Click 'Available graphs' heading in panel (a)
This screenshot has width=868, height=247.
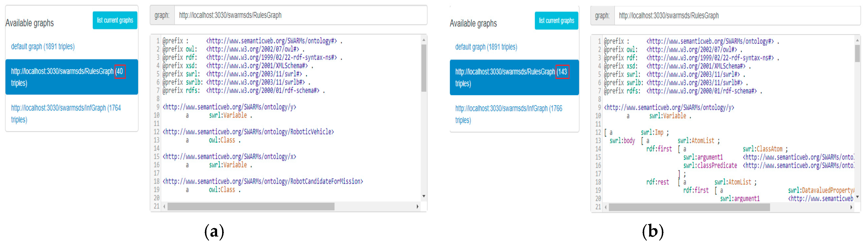[x=30, y=23]
